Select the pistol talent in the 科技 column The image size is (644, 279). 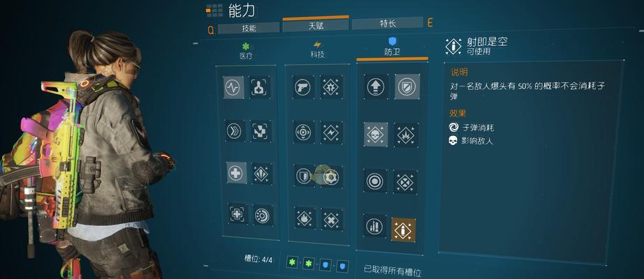[303, 87]
